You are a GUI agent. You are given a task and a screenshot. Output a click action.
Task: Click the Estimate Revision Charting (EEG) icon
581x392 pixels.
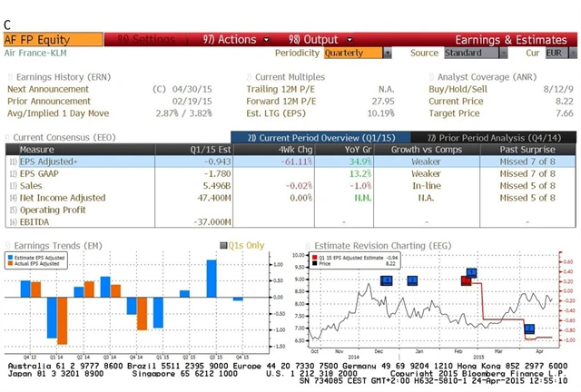coord(308,245)
